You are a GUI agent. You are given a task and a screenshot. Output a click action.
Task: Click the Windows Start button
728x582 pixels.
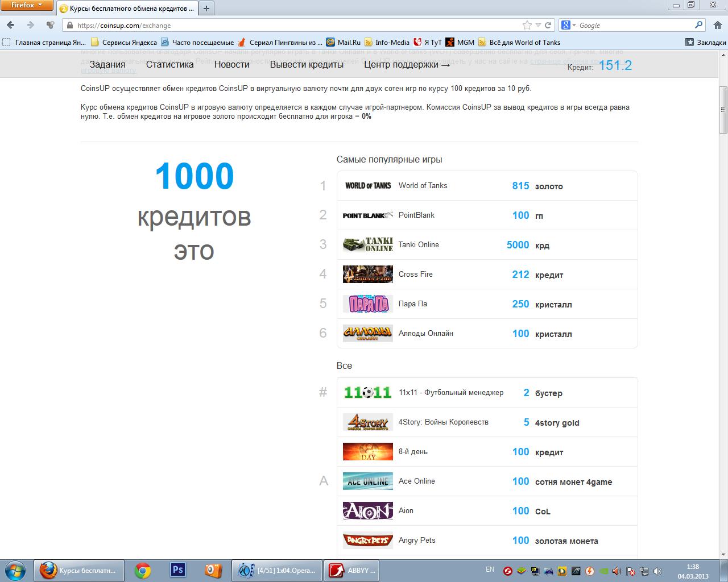coord(15,569)
